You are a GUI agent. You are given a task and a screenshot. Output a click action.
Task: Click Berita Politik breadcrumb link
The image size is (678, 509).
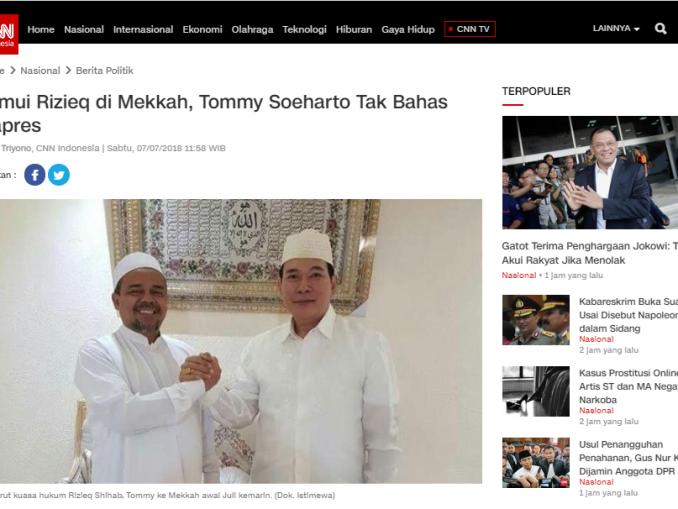click(x=105, y=70)
